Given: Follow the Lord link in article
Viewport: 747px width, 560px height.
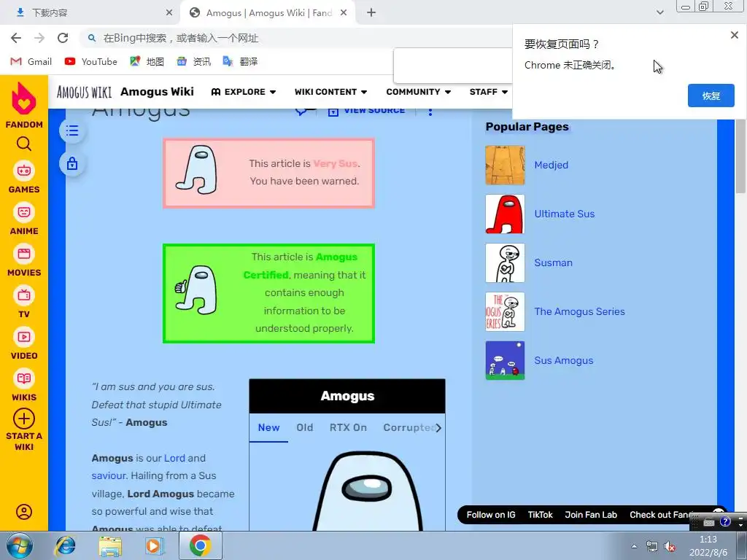Looking at the screenshot, I should pyautogui.click(x=174, y=458).
